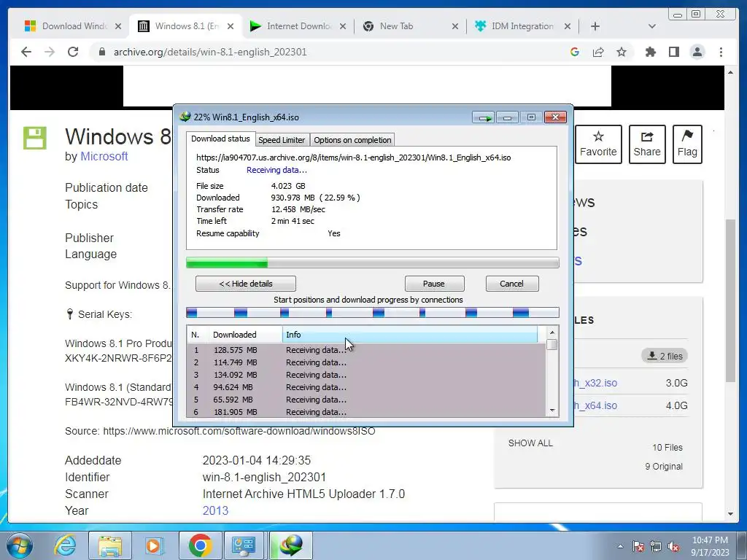
Task: Open Chrome three-dot menu
Action: (721, 52)
